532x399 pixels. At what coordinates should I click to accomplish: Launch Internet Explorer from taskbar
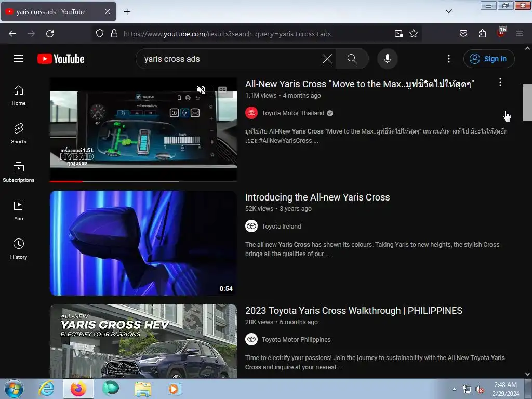46,389
